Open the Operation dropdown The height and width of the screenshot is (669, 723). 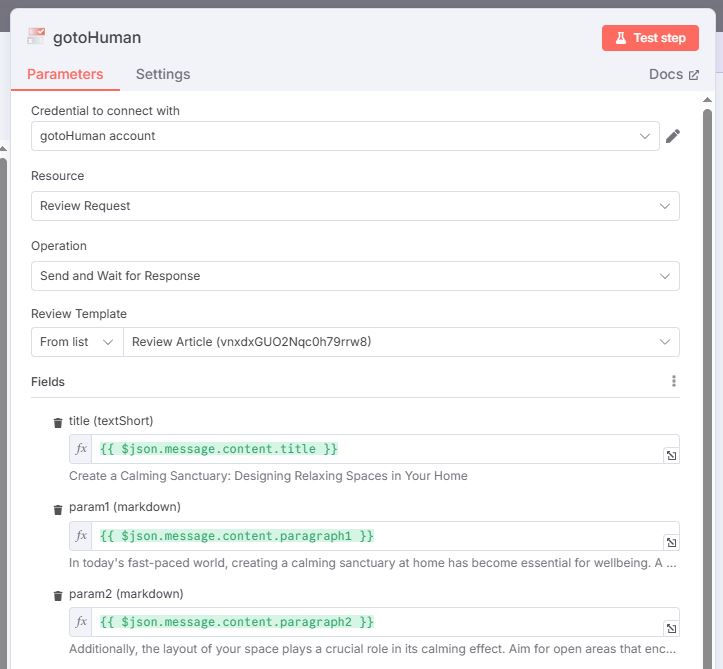pos(355,276)
